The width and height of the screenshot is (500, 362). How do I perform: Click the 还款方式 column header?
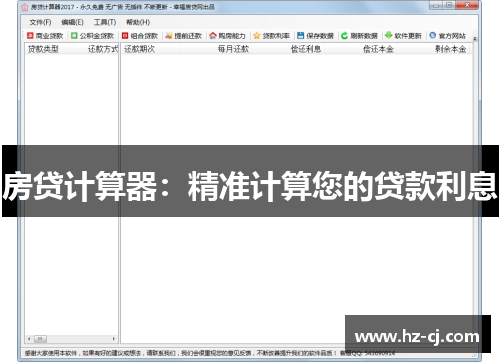click(x=96, y=49)
